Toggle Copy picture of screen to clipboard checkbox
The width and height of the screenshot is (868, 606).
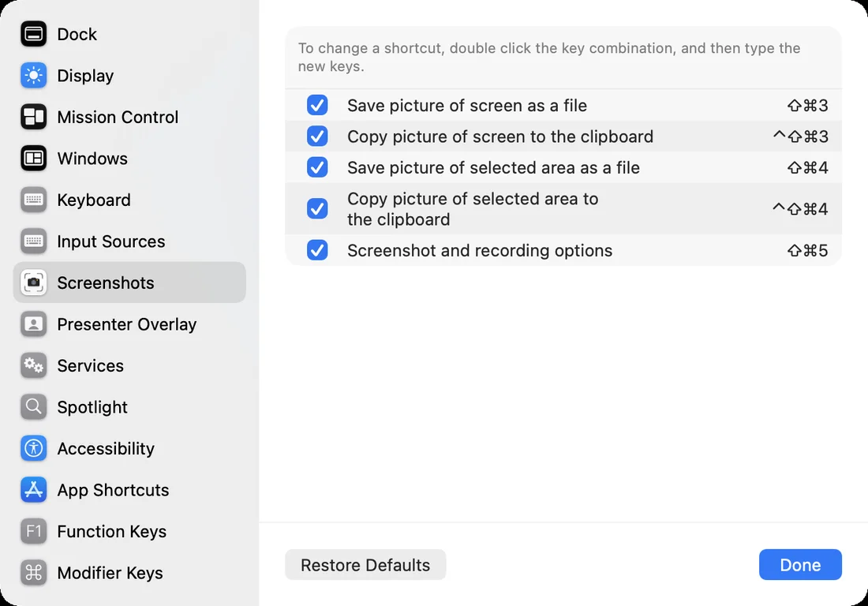317,137
